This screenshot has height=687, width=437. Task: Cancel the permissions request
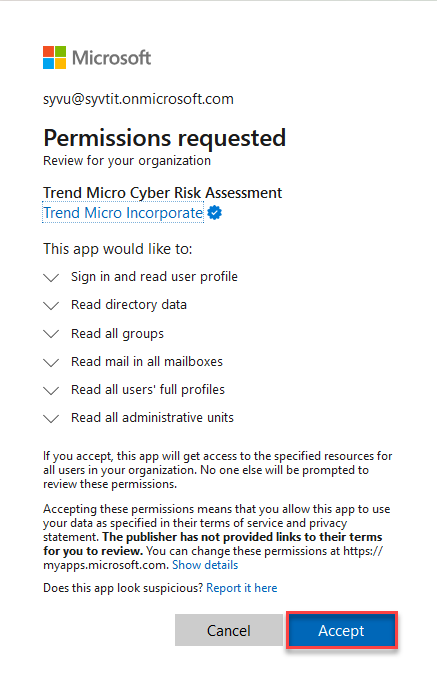(x=229, y=630)
